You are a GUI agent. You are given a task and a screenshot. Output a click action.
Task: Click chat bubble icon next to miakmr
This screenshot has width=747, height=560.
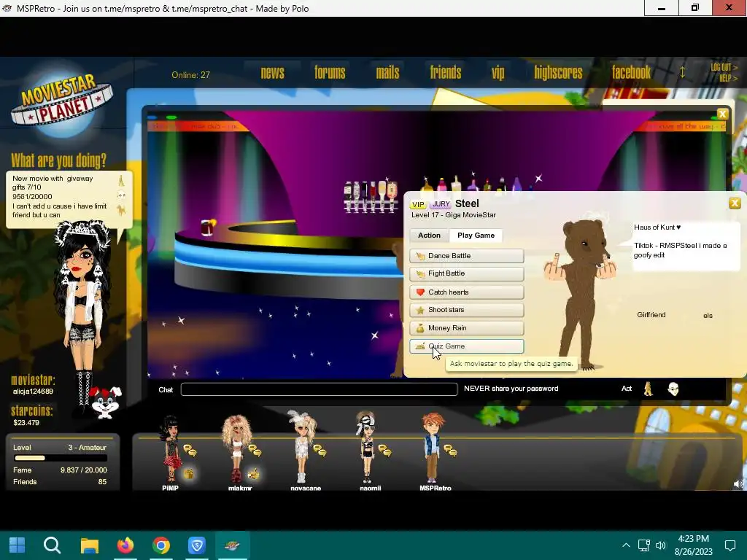255,450
